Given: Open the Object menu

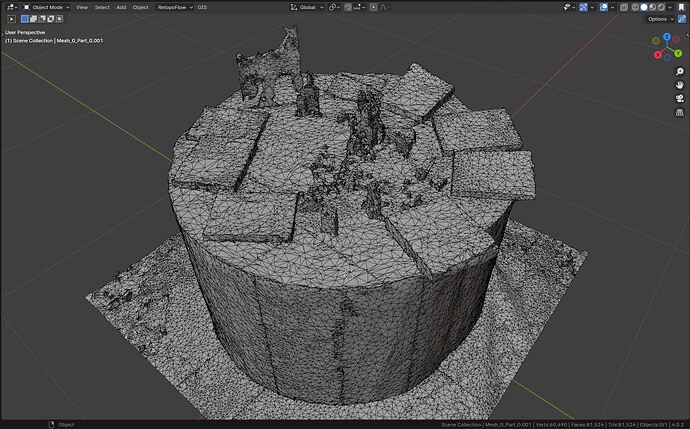Looking at the screenshot, I should coord(140,7).
